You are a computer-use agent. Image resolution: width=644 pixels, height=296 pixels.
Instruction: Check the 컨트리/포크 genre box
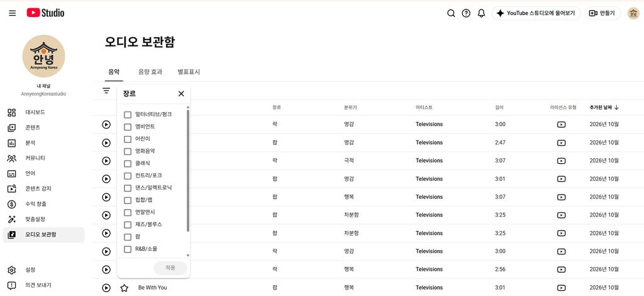coord(128,176)
